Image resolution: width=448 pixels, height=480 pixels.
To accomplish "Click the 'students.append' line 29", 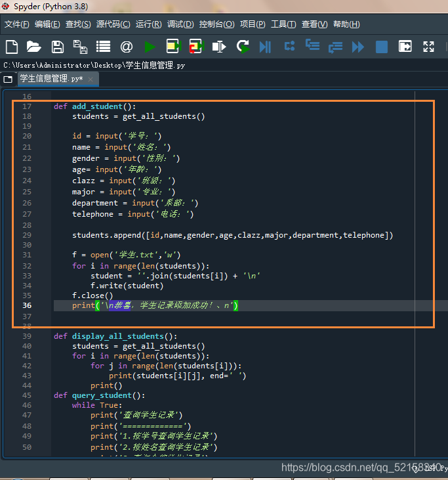I will tap(233, 235).
